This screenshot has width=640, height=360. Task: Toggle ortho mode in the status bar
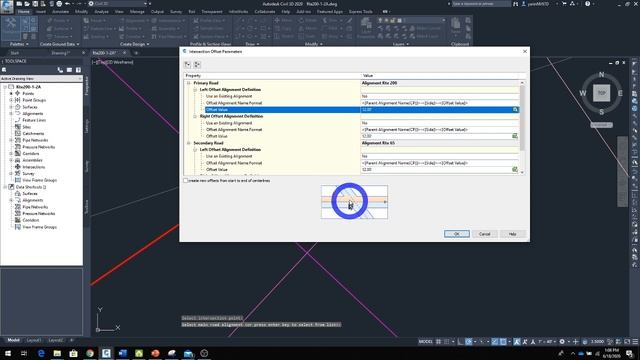click(x=461, y=342)
